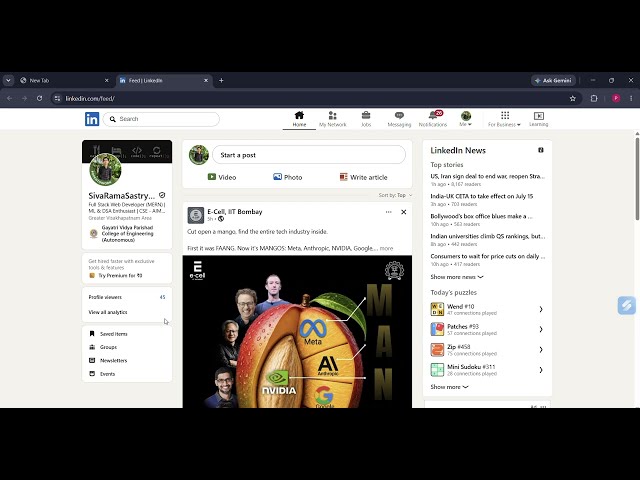
Task: Open SivaRamaSastry profile name
Action: pyautogui.click(x=122, y=196)
